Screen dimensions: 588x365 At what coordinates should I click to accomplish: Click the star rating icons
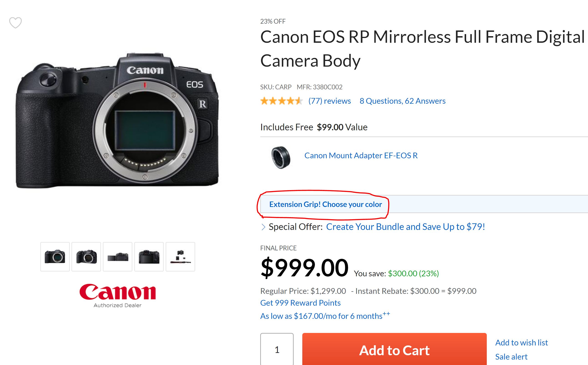click(x=281, y=101)
